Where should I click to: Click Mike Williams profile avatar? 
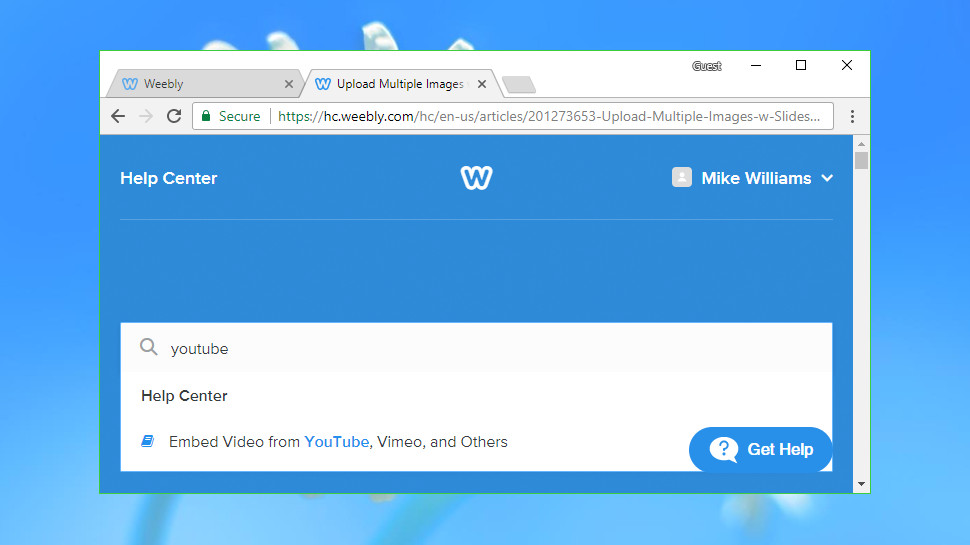[x=682, y=178]
